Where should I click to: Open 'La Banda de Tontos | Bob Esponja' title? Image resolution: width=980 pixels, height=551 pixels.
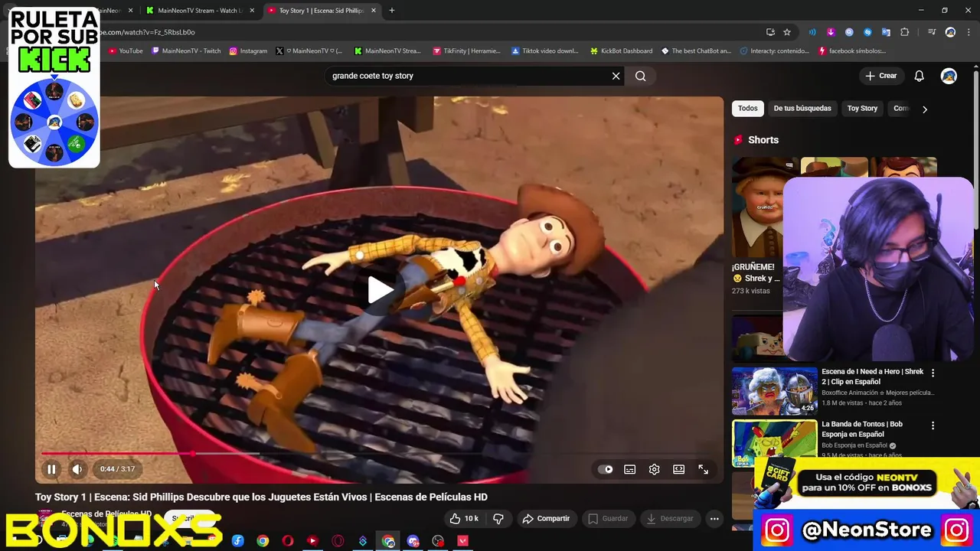coord(862,429)
